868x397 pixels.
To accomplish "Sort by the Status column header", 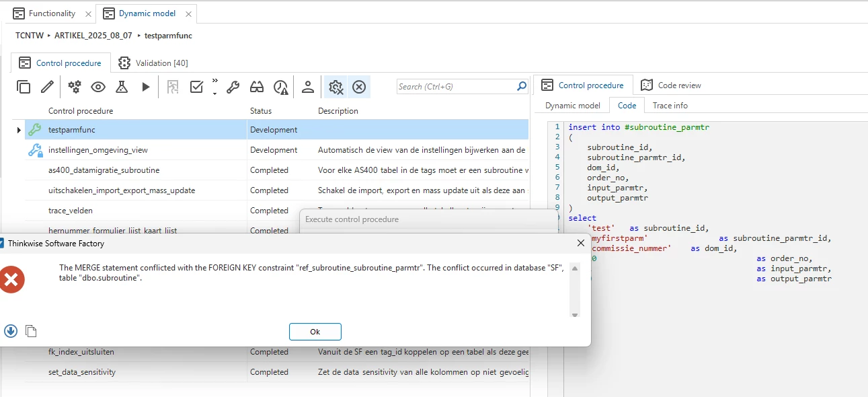I will pos(261,110).
